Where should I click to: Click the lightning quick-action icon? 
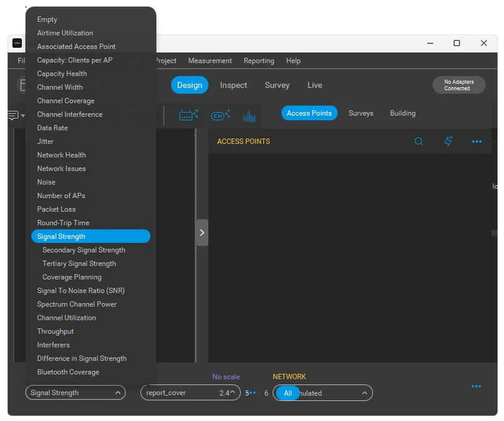tap(448, 141)
